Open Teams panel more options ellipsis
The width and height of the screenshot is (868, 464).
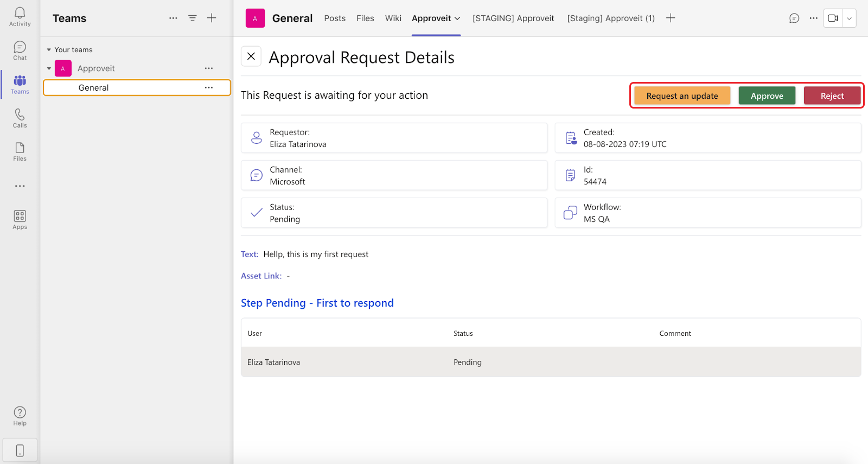click(173, 18)
